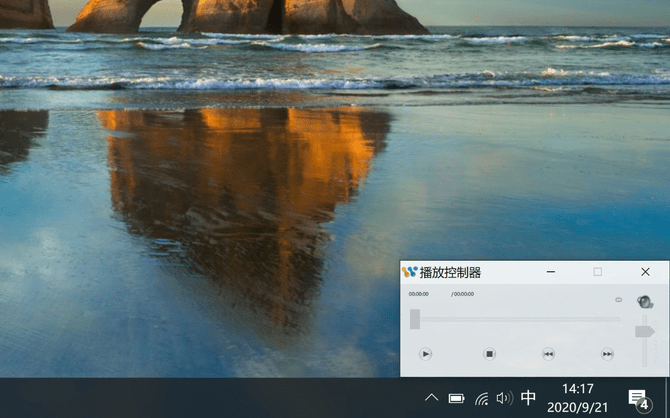Click the vertical volume slider handle
670x418 pixels.
tap(644, 331)
